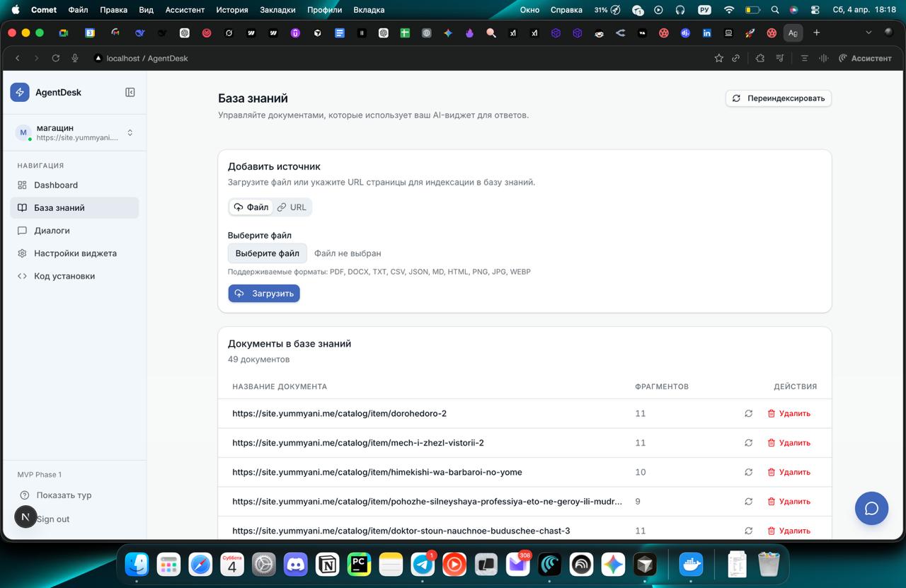Click the copy link icon in toolbar
Screen dimensions: 906x588
coord(736,58)
